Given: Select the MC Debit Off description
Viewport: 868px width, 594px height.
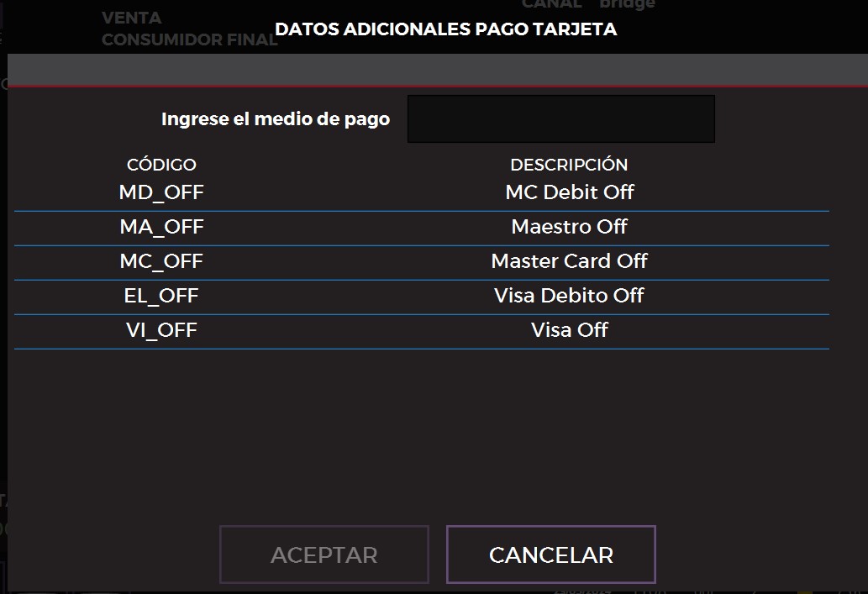Looking at the screenshot, I should [569, 192].
